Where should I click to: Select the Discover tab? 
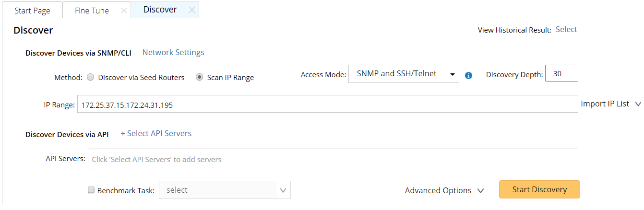point(160,10)
